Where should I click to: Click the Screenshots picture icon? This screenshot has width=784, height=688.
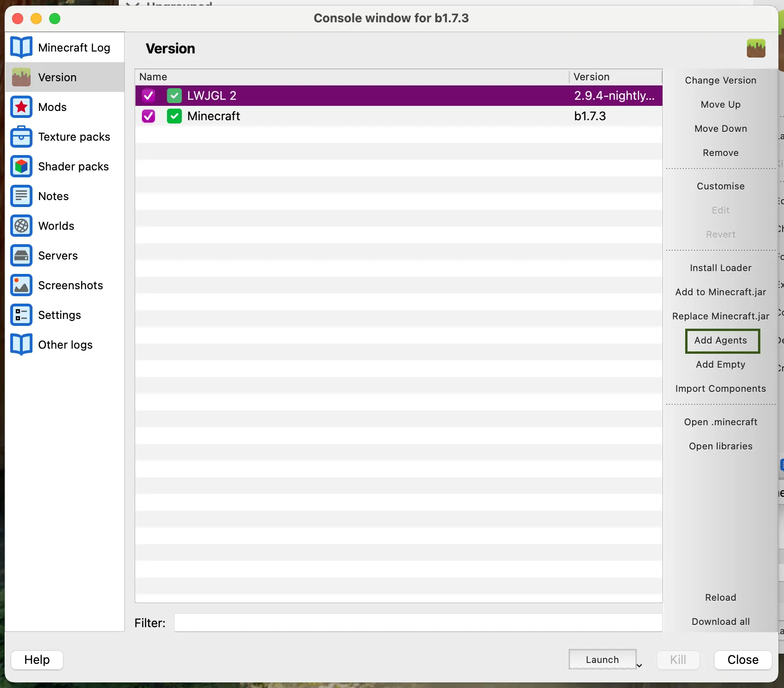tap(21, 285)
